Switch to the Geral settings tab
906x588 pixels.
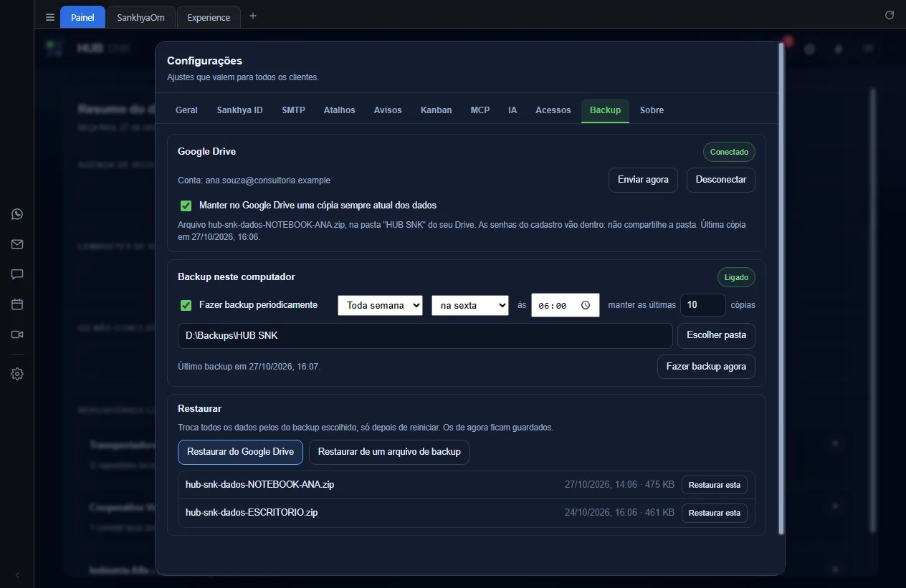(x=186, y=110)
